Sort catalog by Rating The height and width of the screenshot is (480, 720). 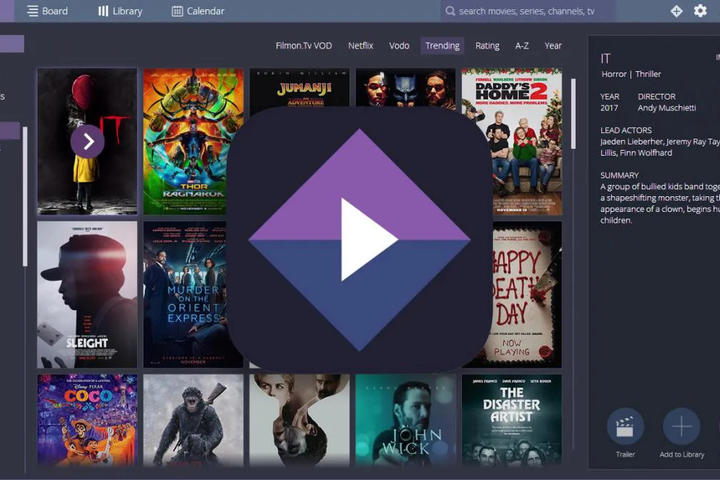pyautogui.click(x=487, y=46)
